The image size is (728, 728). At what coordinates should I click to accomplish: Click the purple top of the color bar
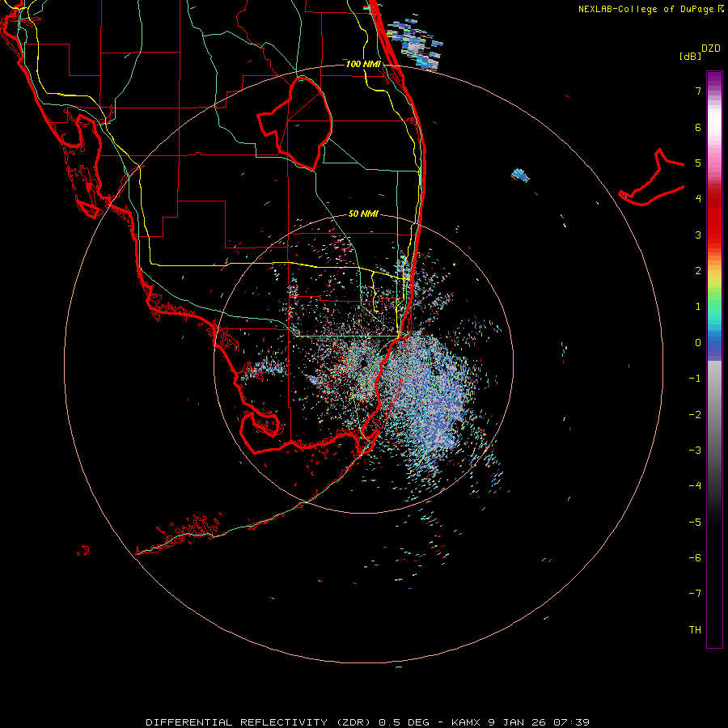click(714, 79)
